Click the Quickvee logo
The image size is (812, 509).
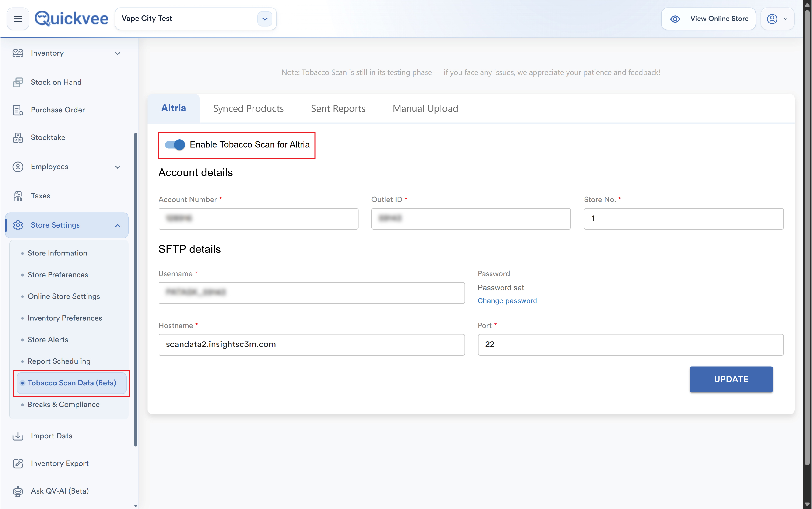71,19
